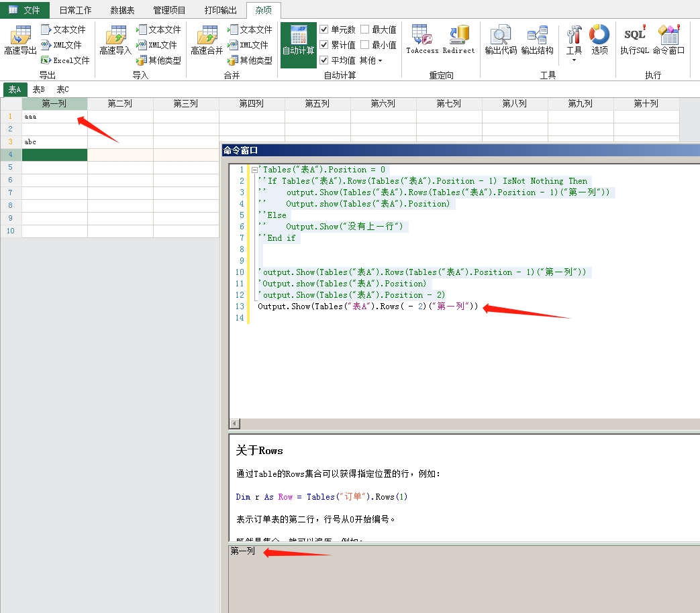Import XML文件 in the 导入 group
Image resolution: width=700 pixels, height=613 pixels.
point(156,45)
